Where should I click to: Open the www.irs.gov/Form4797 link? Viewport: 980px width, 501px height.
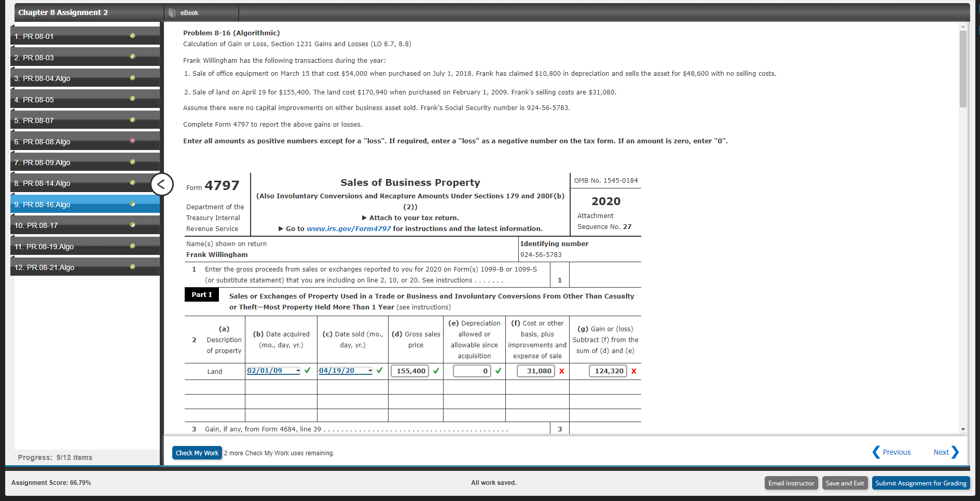tap(349, 228)
